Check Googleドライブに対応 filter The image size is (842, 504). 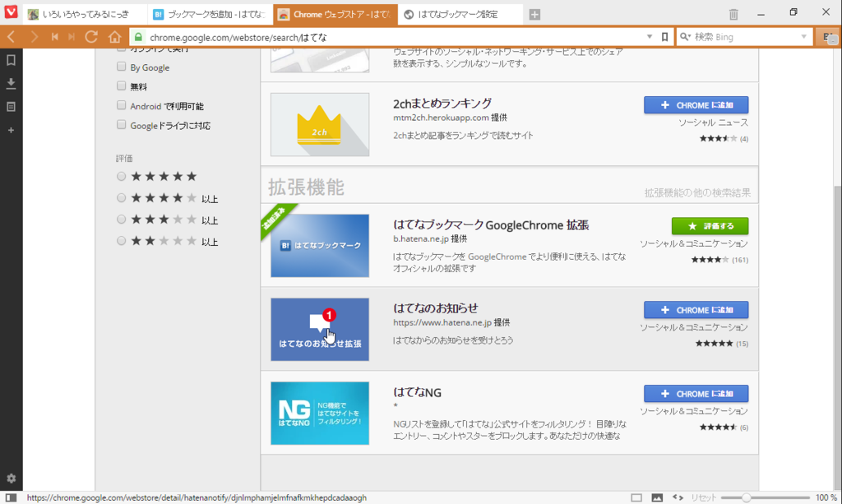[122, 124]
